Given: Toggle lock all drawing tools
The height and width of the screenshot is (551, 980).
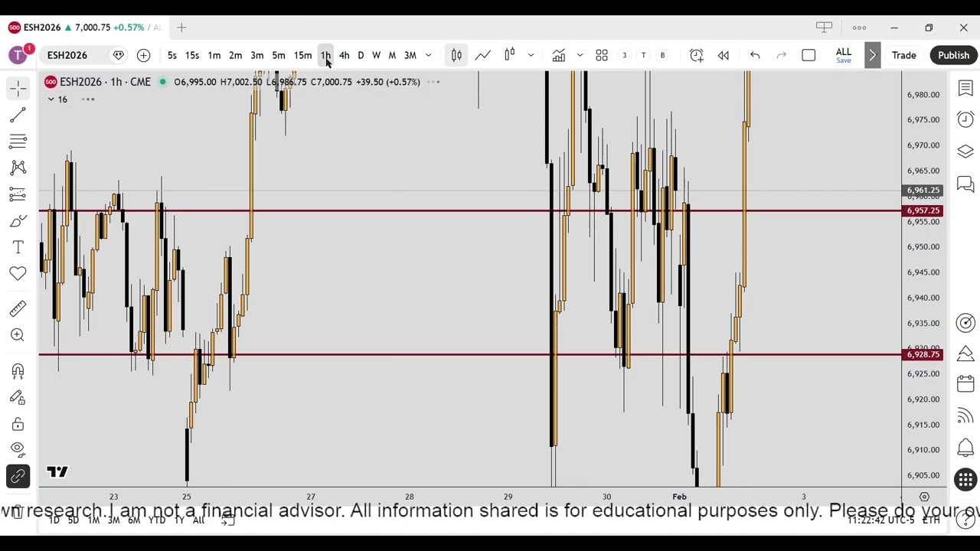Looking at the screenshot, I should click(18, 424).
